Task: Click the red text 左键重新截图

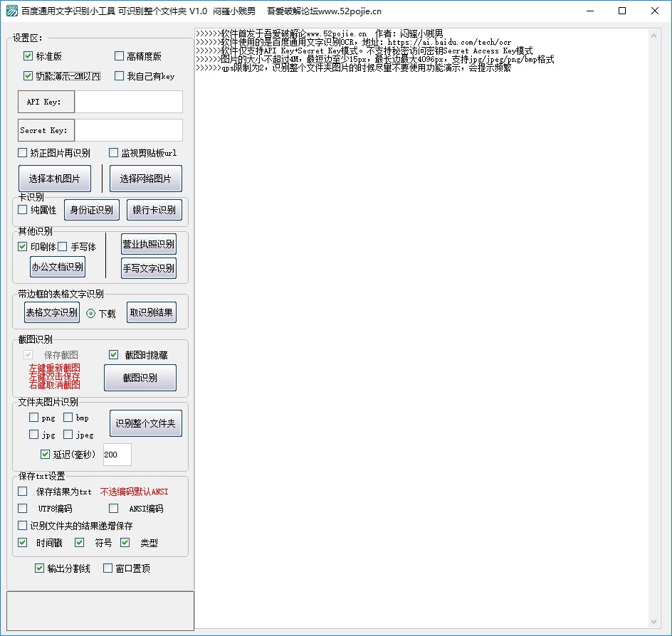Action: point(54,368)
